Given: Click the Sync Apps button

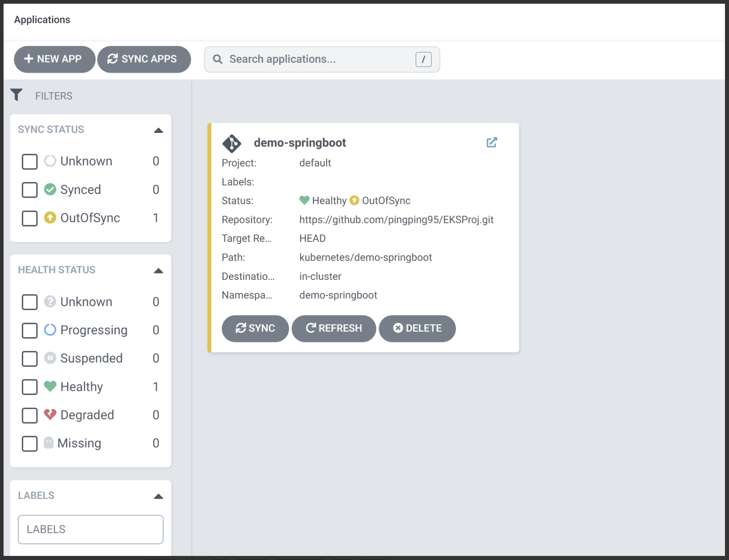Looking at the screenshot, I should 144,59.
